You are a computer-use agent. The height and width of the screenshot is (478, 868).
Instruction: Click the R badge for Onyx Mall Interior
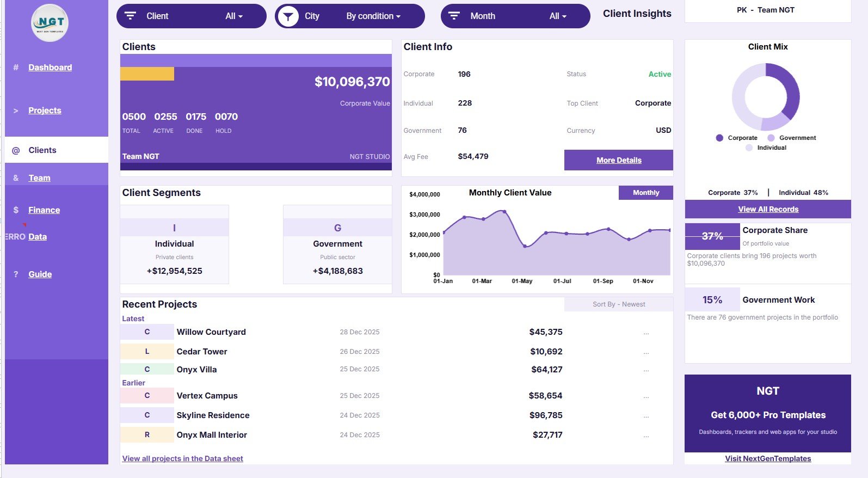pos(147,435)
